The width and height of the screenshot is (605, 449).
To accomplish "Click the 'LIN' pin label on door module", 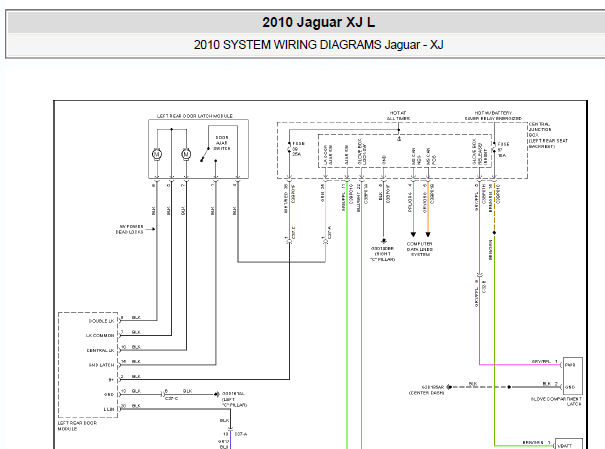I will (x=109, y=409).
